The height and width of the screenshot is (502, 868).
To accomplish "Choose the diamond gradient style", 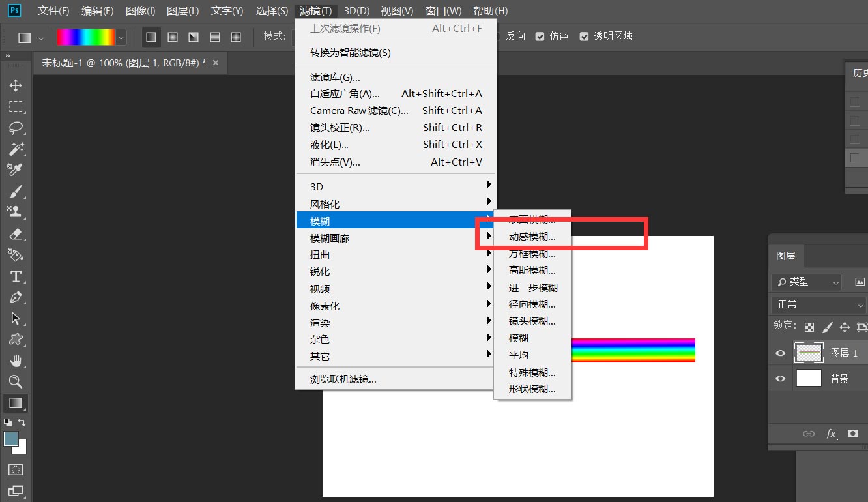I will click(x=236, y=37).
